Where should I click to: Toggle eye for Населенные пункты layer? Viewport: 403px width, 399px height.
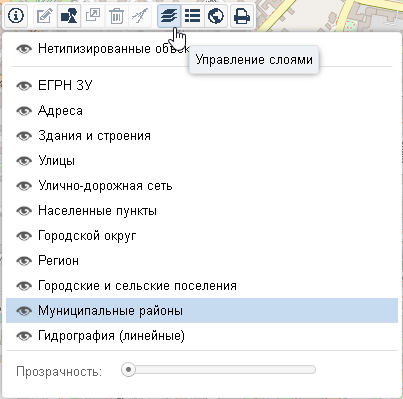click(x=24, y=211)
